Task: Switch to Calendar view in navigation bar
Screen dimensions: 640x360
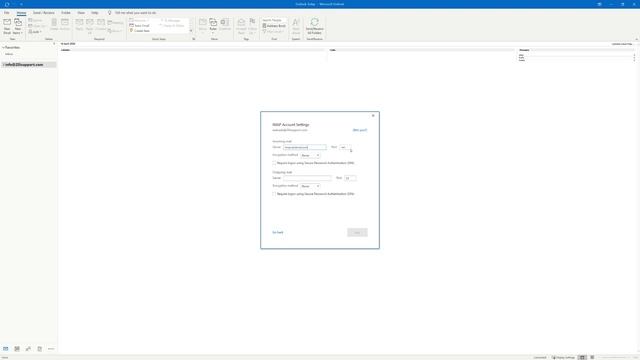Action: click(x=17, y=349)
